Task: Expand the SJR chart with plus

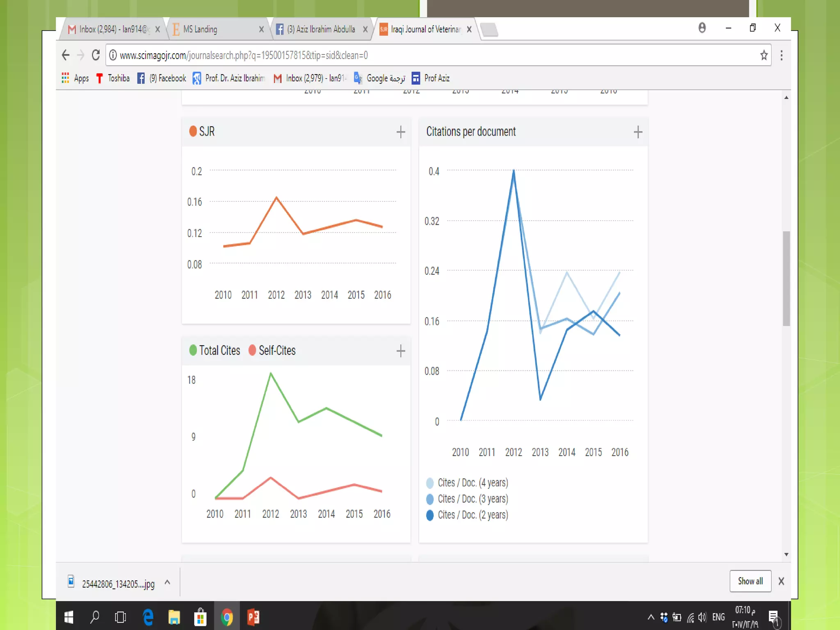Action: tap(401, 132)
